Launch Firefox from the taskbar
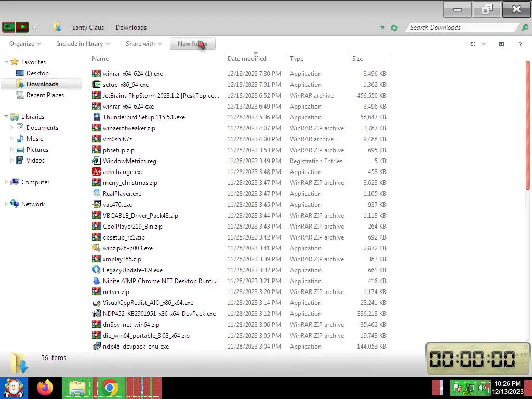Image resolution: width=532 pixels, height=399 pixels. pos(45,388)
